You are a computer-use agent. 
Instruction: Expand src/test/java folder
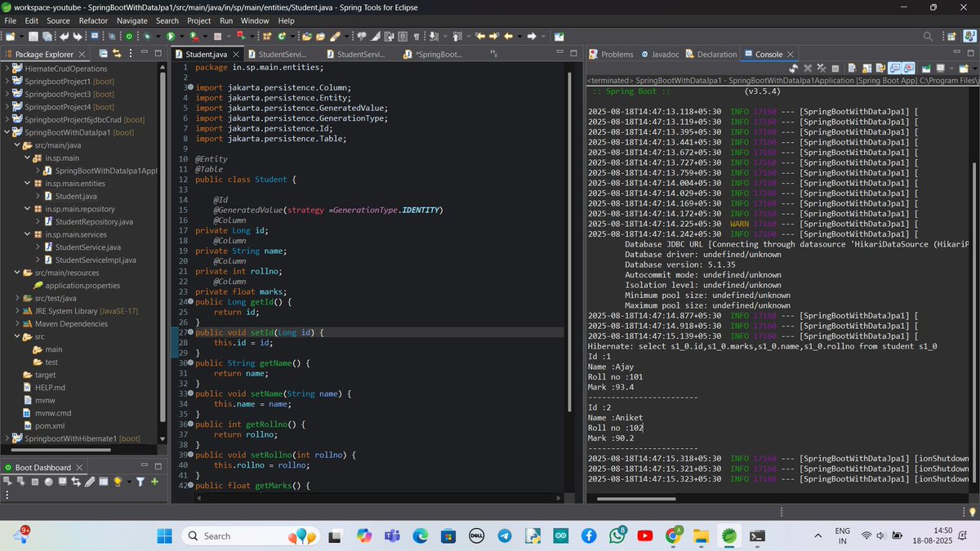[x=16, y=299]
